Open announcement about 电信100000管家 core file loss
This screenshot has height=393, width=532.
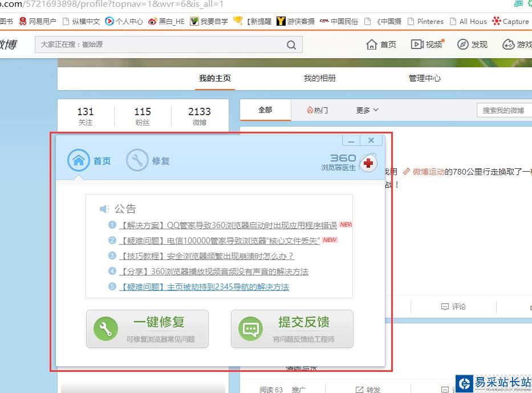pos(220,241)
